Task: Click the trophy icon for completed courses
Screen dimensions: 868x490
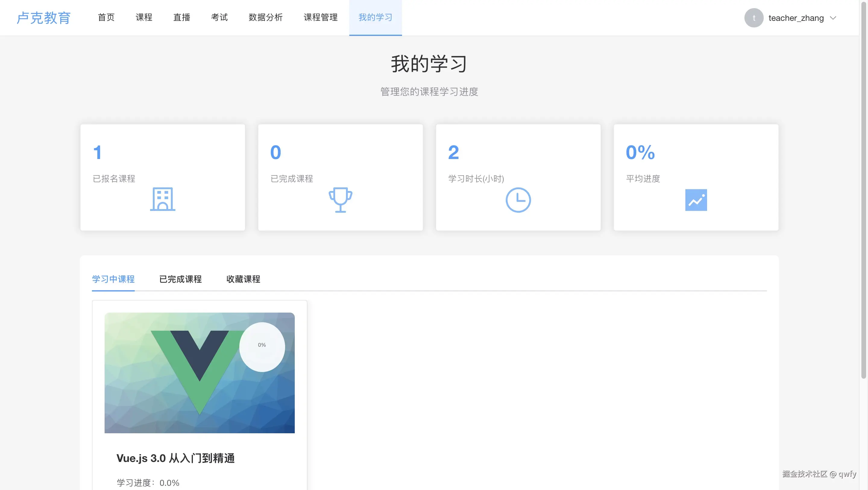Action: point(340,200)
